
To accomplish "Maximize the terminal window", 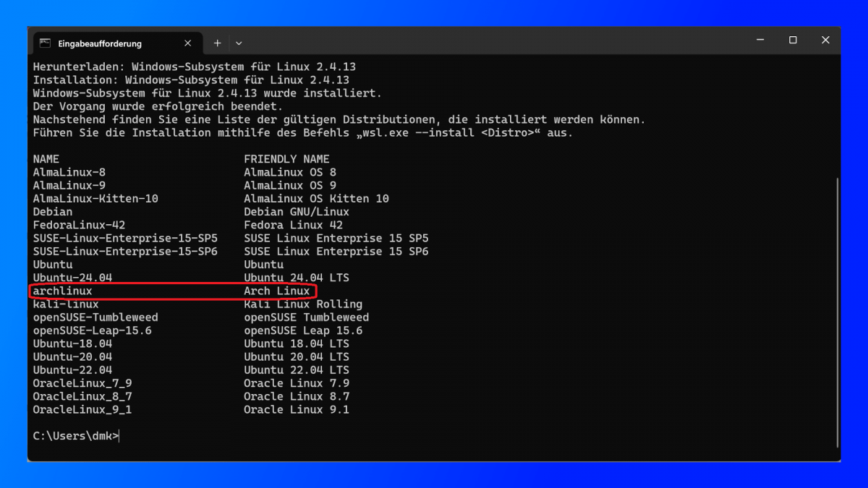I will click(793, 40).
